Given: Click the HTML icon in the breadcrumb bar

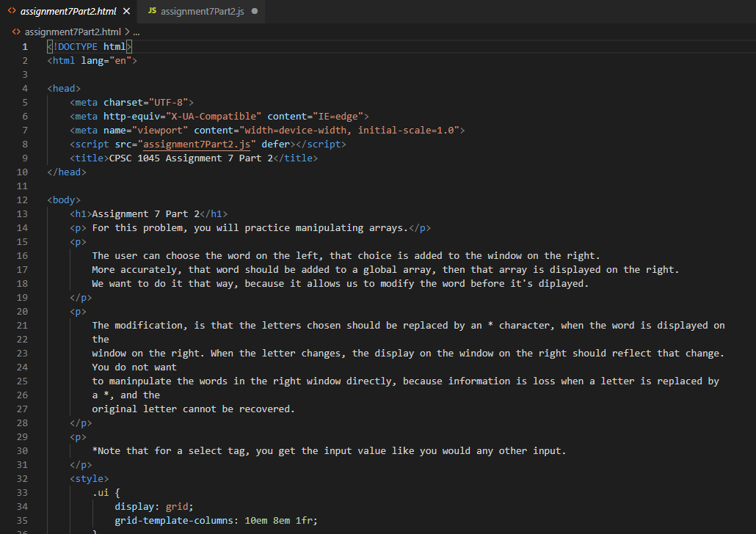Looking at the screenshot, I should [x=16, y=32].
